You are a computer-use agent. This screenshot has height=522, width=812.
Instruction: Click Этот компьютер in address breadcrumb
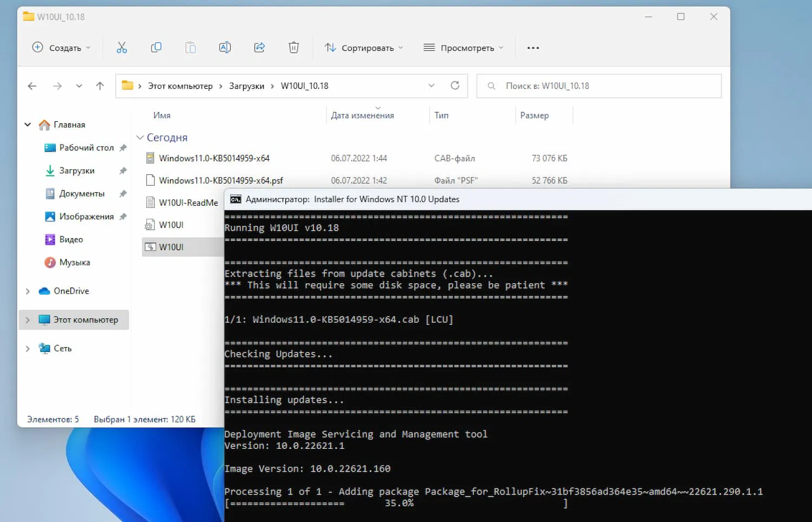coord(180,86)
